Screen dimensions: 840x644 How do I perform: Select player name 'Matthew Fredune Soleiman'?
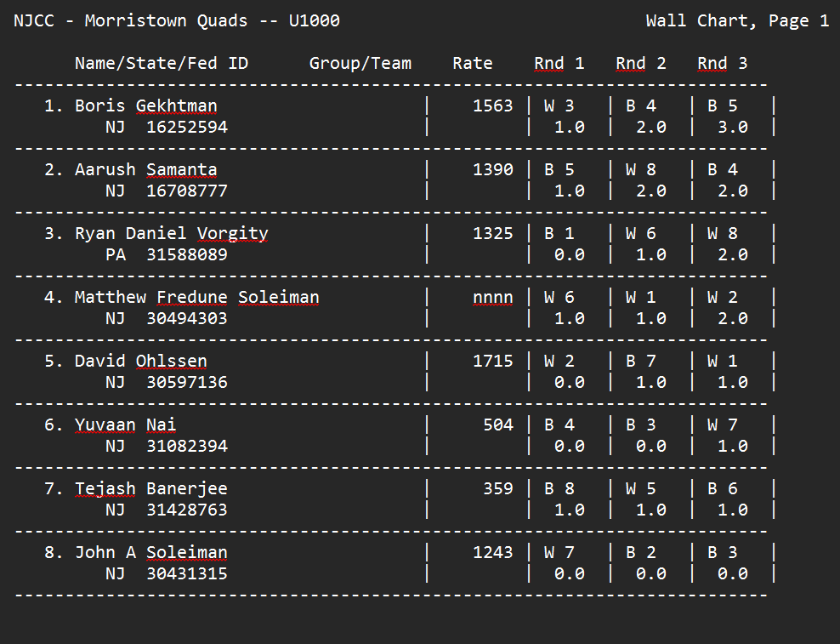coord(196,297)
